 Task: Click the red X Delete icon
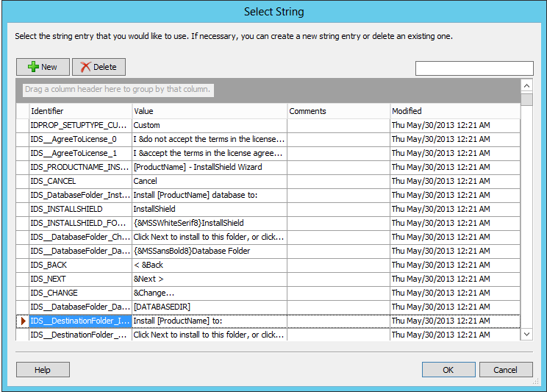point(85,67)
